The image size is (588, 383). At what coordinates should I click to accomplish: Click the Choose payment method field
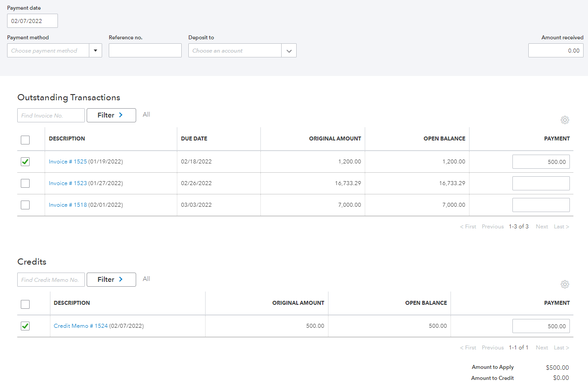click(x=48, y=50)
